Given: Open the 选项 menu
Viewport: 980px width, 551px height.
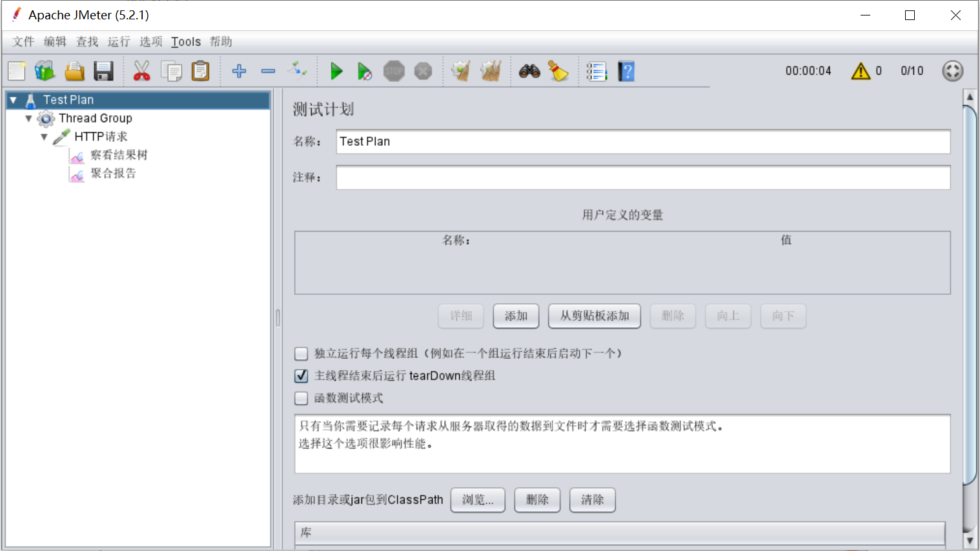Looking at the screenshot, I should coord(151,42).
